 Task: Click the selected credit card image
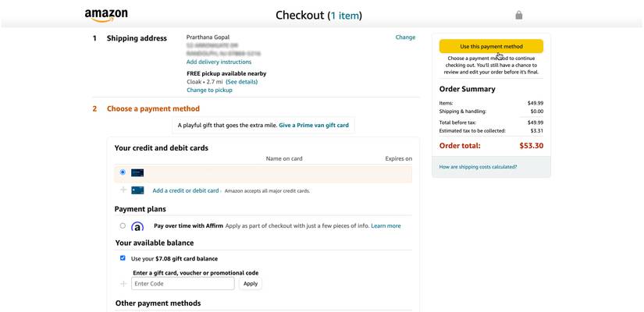(137, 172)
